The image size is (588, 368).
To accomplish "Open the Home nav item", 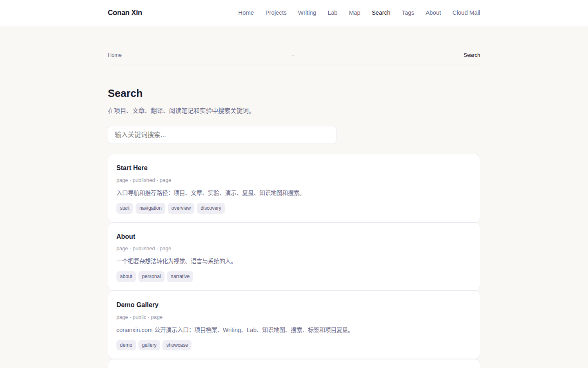I will [x=246, y=13].
